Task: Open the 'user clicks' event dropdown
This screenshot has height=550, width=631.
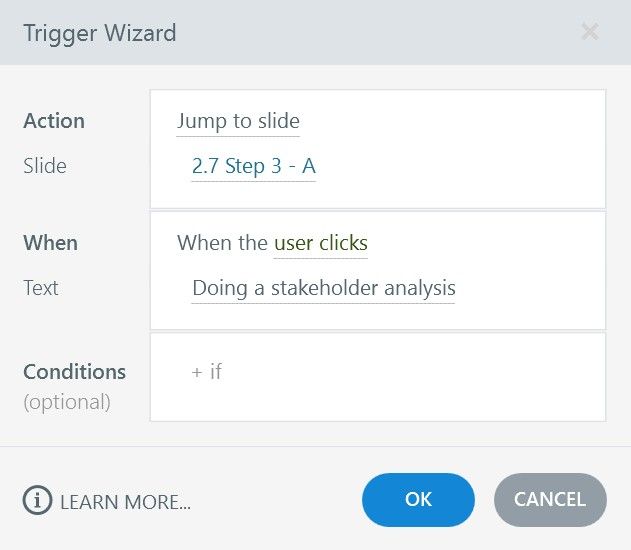Action: (321, 243)
